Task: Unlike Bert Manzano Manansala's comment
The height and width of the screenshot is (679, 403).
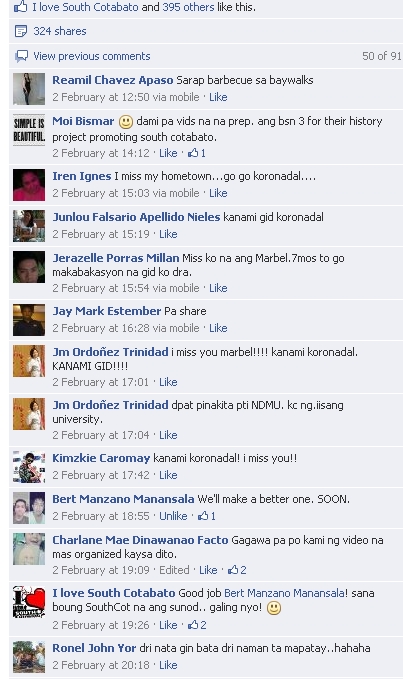Action: 173,516
